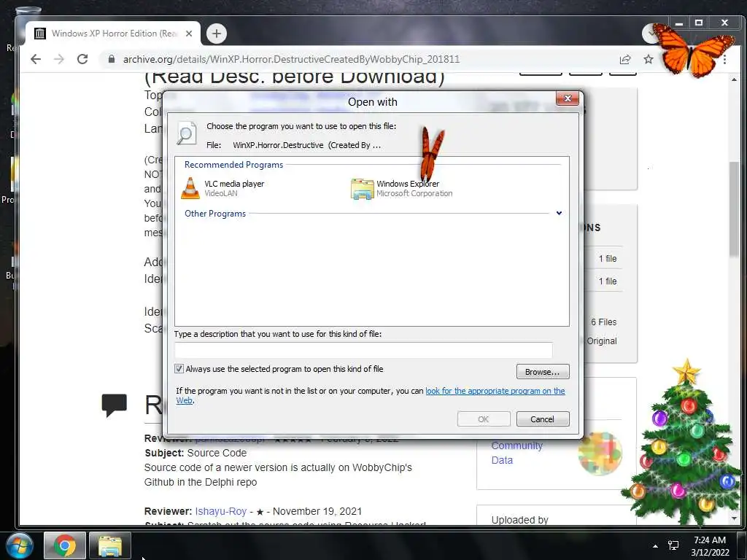Click the reviews speech bubble icon
This screenshot has height=560, width=747.
point(115,405)
